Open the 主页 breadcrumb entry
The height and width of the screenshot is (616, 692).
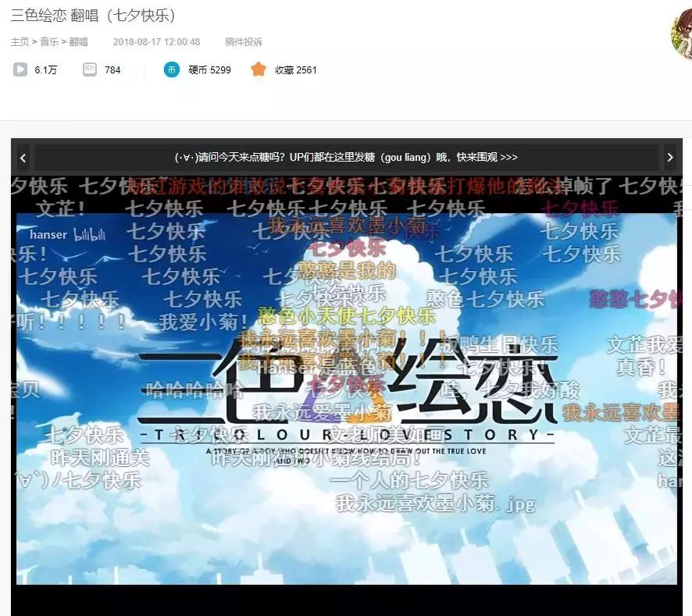tap(20, 43)
